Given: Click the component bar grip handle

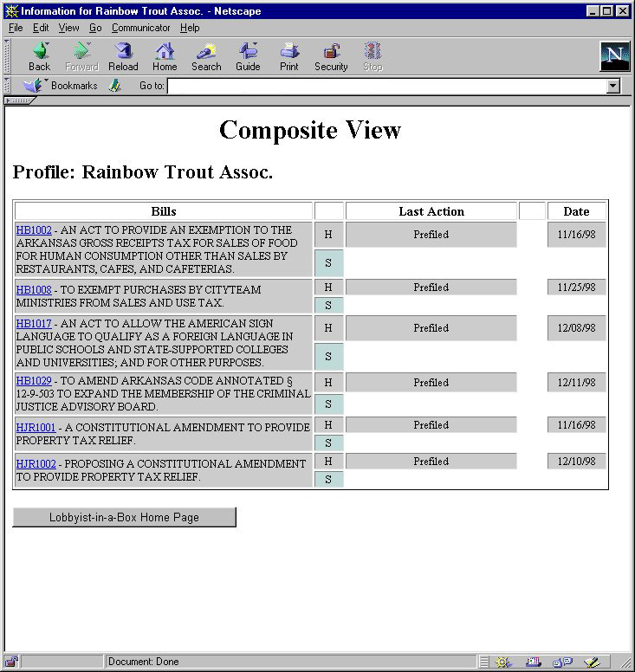Looking at the screenshot, I should pyautogui.click(x=484, y=662).
